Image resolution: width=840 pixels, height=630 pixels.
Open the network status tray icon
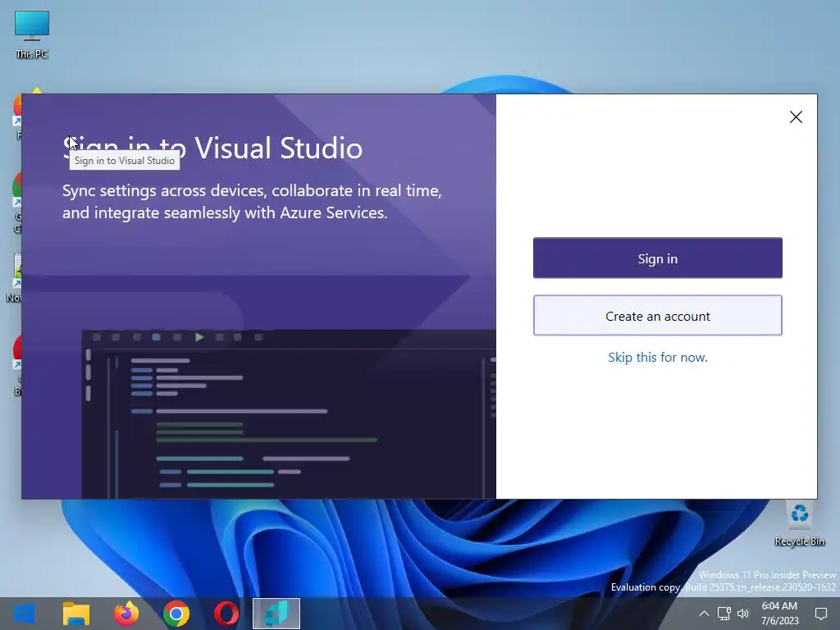(724, 614)
